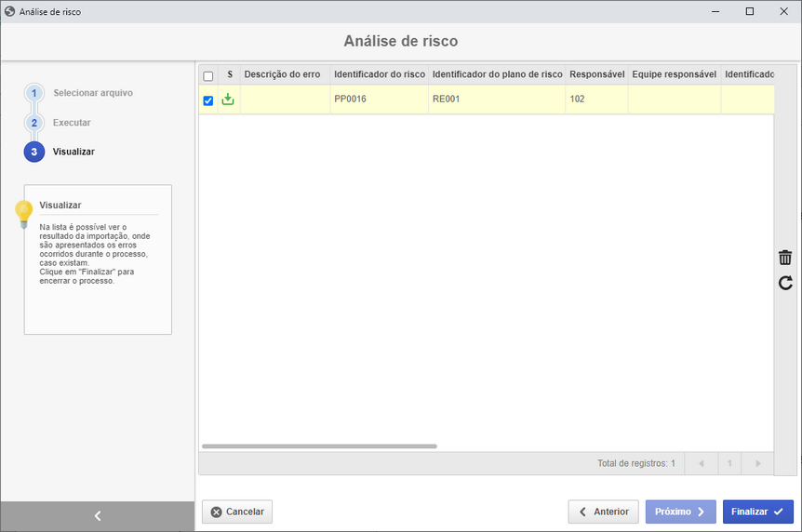
Task: Select the 102 responsável cell
Action: coord(597,100)
